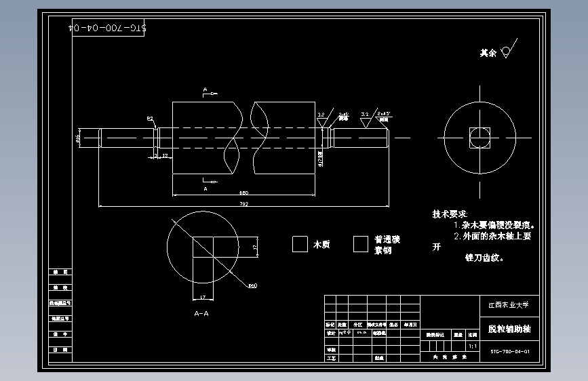Click the "更改文件号" header cell
Screen dimensions: 588x381
(x=377, y=325)
